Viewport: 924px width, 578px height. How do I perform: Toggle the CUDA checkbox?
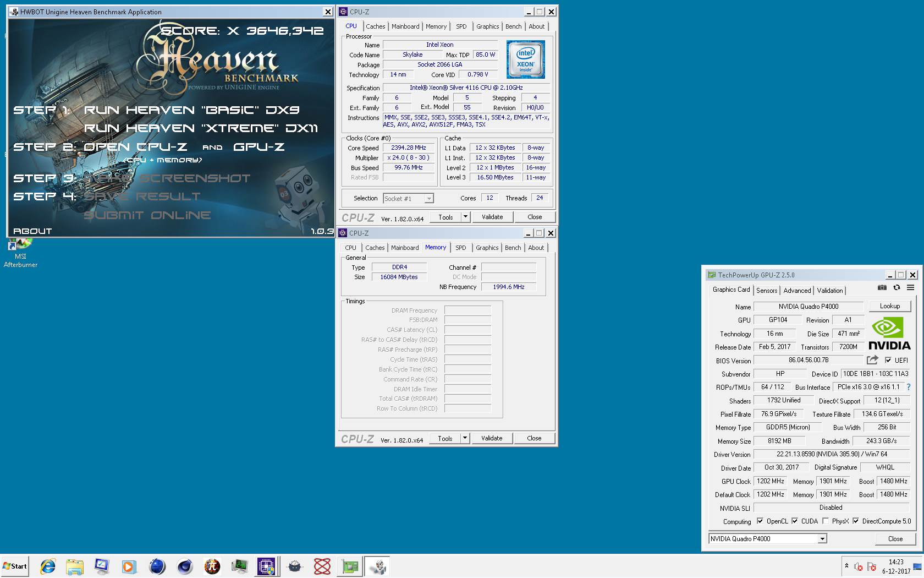click(795, 521)
